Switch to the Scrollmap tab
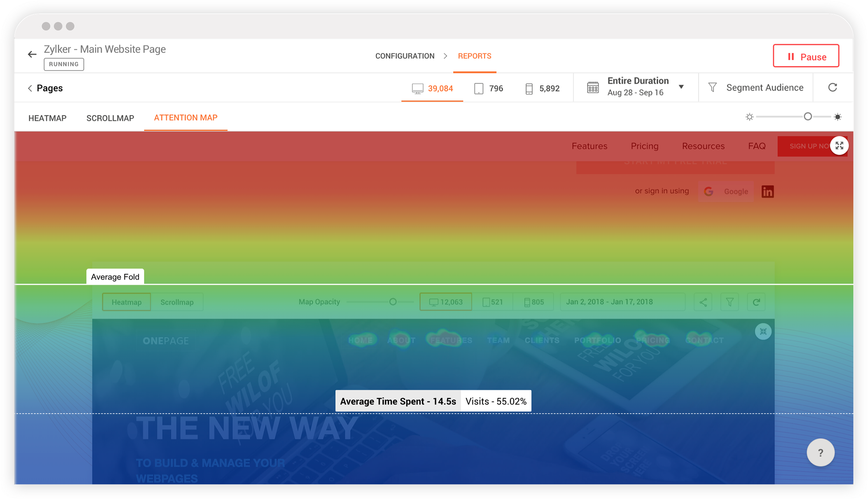 pyautogui.click(x=110, y=118)
